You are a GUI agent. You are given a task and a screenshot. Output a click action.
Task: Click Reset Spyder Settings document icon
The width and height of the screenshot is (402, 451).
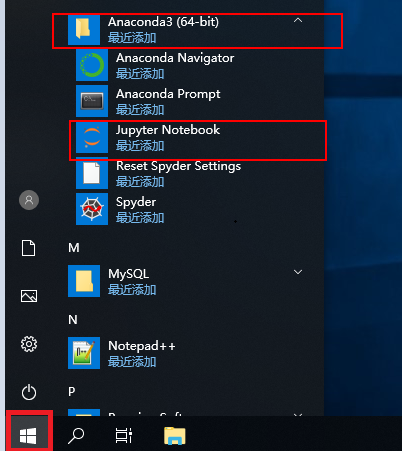pyautogui.click(x=92, y=173)
